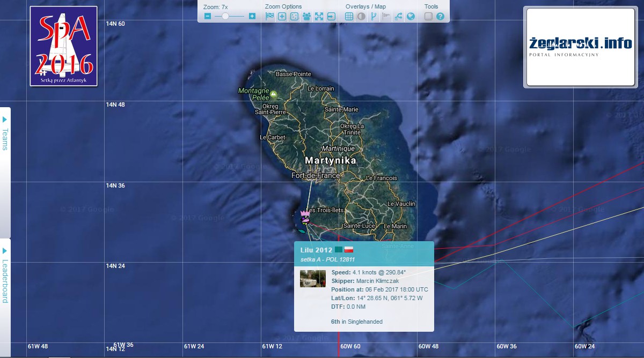
Task: Click the 'Basse-Pointe' map label
Action: [293, 74]
